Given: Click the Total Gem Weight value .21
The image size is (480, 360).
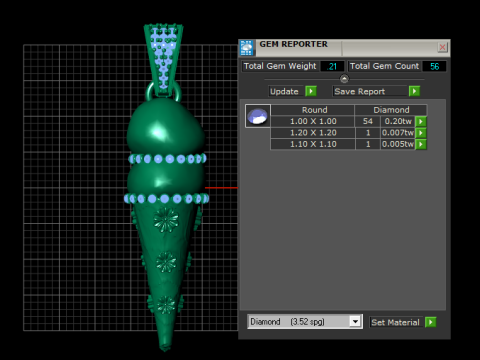Looking at the screenshot, I should click(332, 66).
